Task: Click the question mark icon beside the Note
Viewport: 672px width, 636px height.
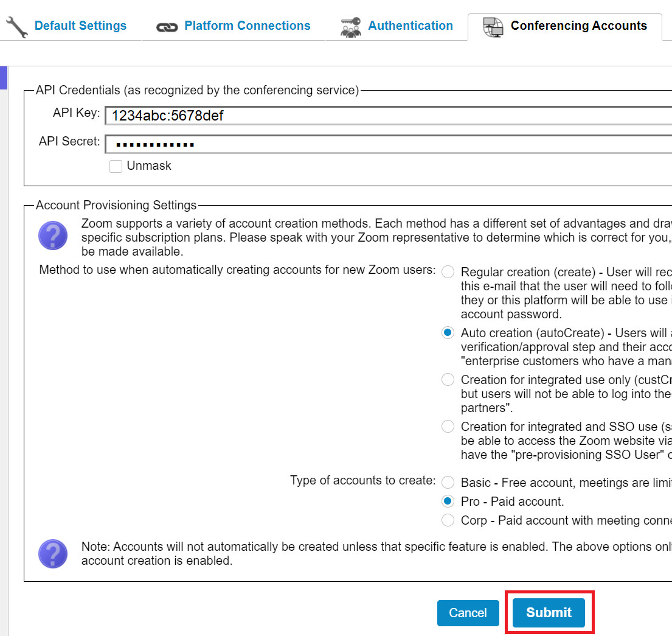Action: (x=53, y=554)
